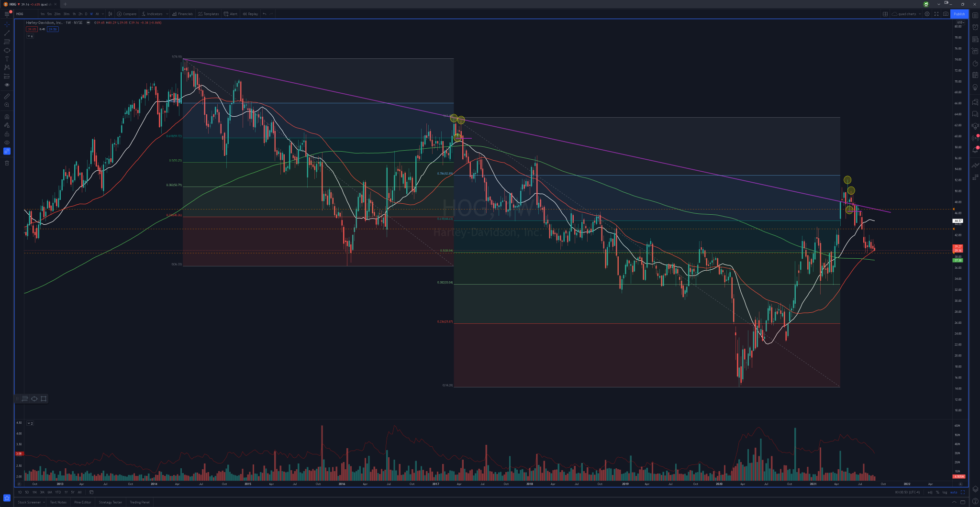Open the economic calendar panel

[x=975, y=75]
